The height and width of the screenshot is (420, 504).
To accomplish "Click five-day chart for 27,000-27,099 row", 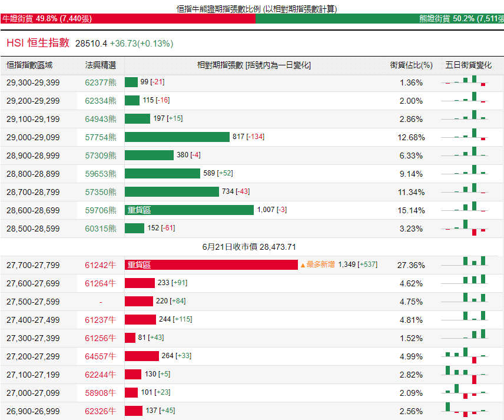I will (465, 391).
